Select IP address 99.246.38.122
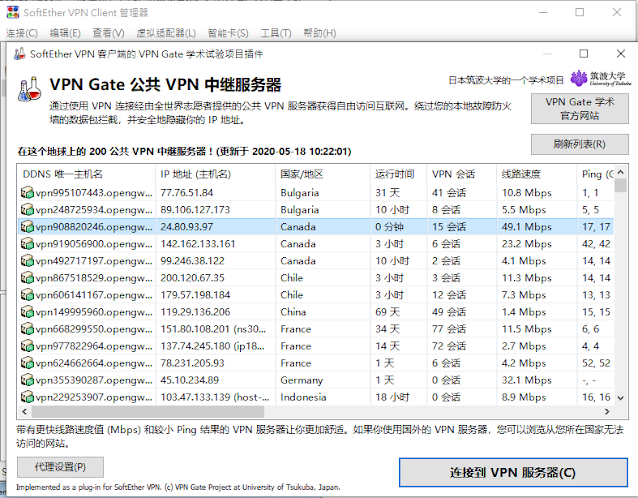This screenshot has width=638, height=498. tap(192, 261)
